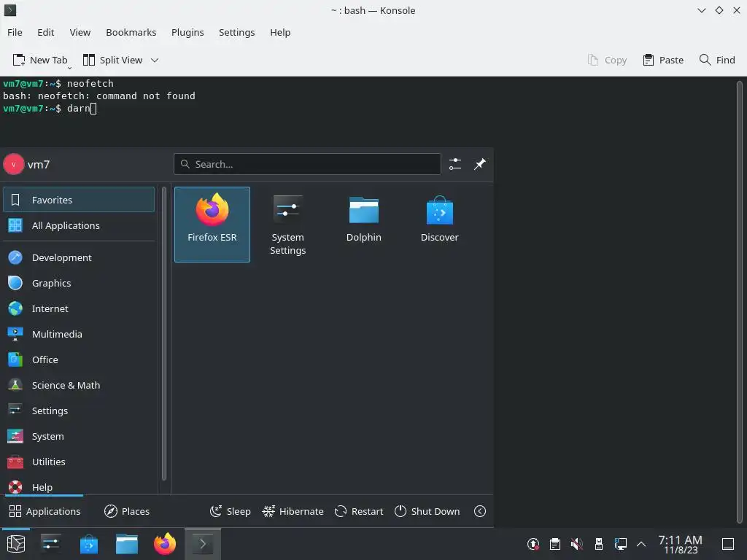Open Firefox from the taskbar
The image size is (747, 560).
click(165, 544)
